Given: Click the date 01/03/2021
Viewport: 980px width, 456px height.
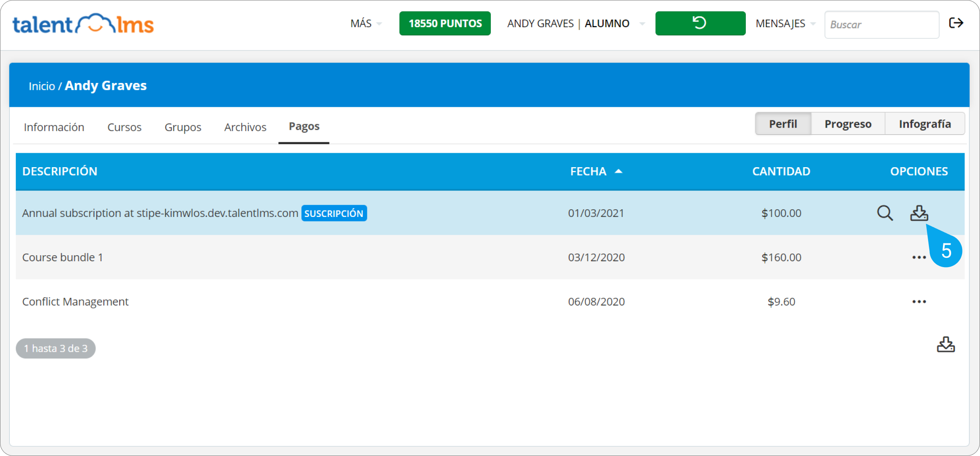Looking at the screenshot, I should 596,213.
